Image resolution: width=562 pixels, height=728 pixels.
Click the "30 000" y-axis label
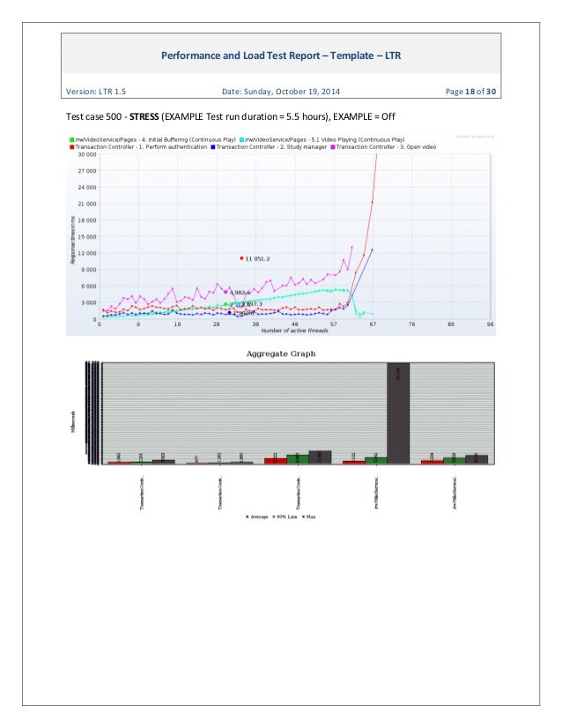[x=87, y=154]
